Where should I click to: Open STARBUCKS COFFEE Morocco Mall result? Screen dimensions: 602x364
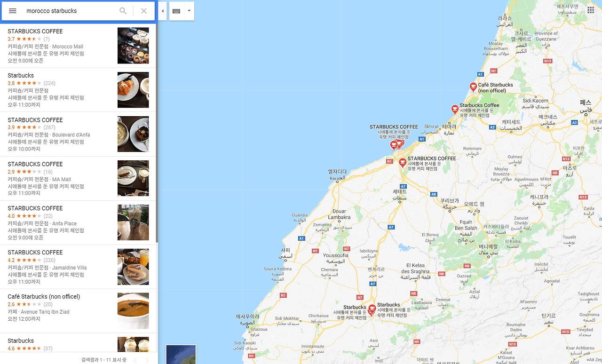pyautogui.click(x=78, y=46)
